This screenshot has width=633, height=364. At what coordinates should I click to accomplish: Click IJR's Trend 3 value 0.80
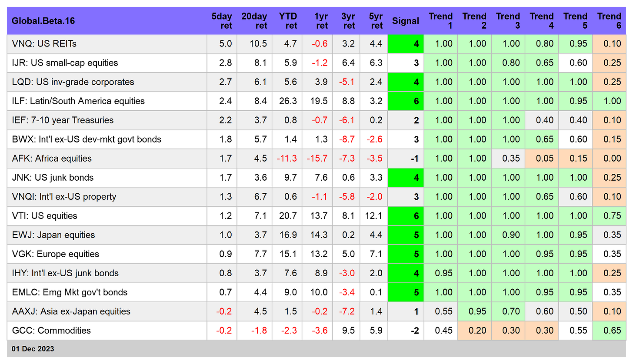pos(511,63)
